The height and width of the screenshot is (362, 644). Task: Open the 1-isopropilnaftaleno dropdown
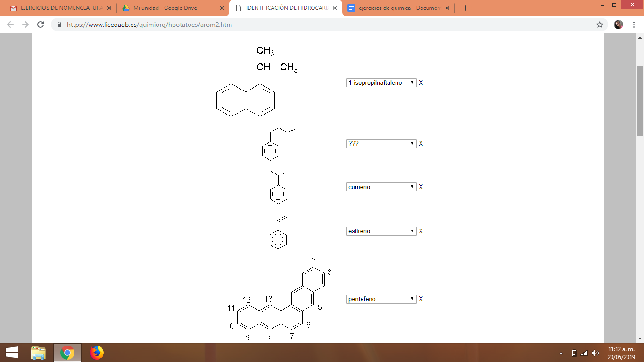(x=381, y=82)
